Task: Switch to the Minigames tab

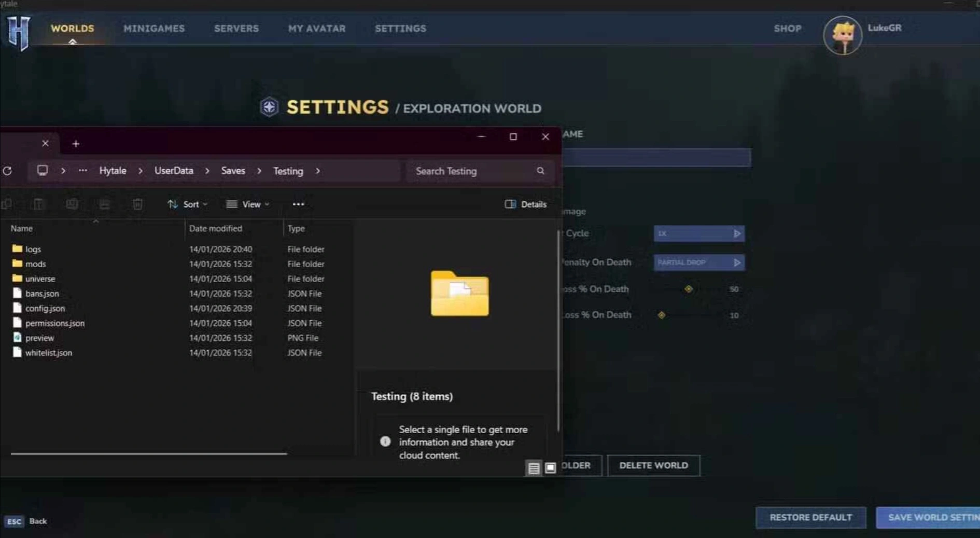Action: coord(154,29)
